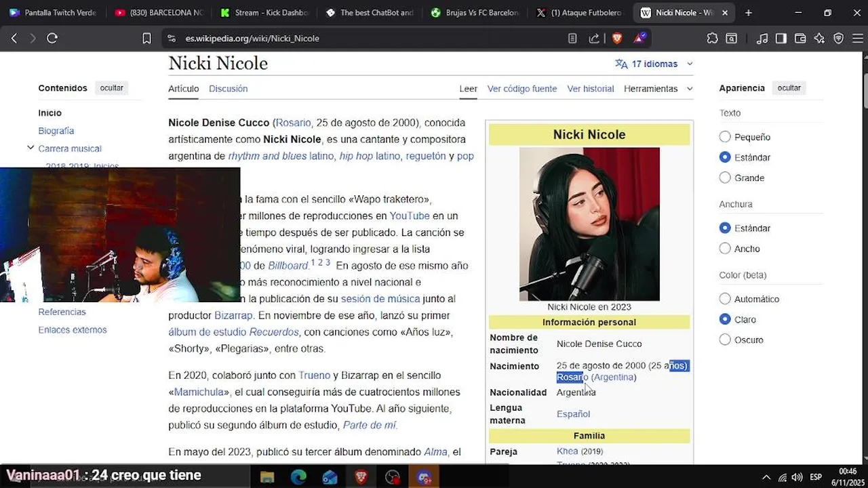Open the YouTube article link
Viewport: 868px width, 488px height.
[x=410, y=216]
